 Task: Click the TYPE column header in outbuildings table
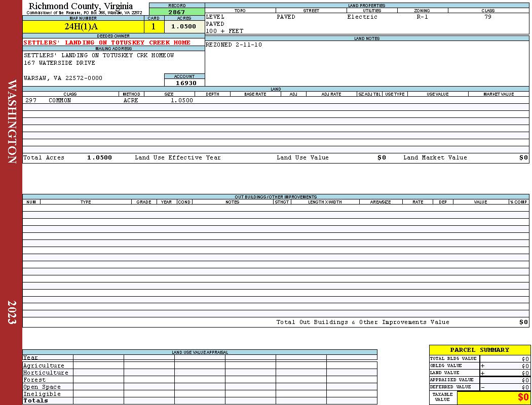coord(86,201)
